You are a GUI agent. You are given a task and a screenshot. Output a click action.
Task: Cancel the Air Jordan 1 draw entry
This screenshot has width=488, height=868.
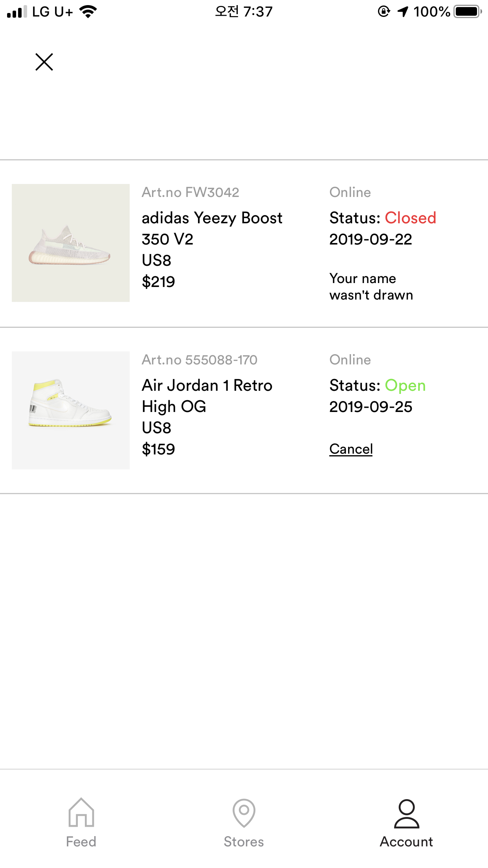(x=351, y=449)
